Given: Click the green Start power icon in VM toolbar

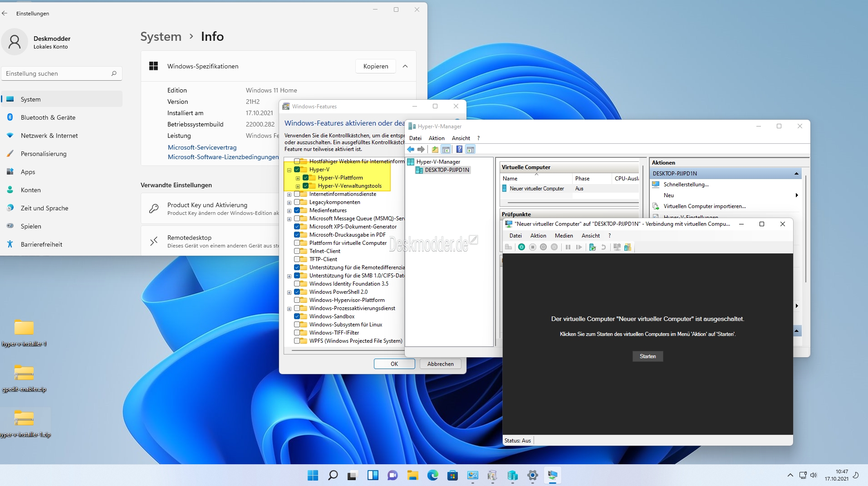Looking at the screenshot, I should click(521, 247).
